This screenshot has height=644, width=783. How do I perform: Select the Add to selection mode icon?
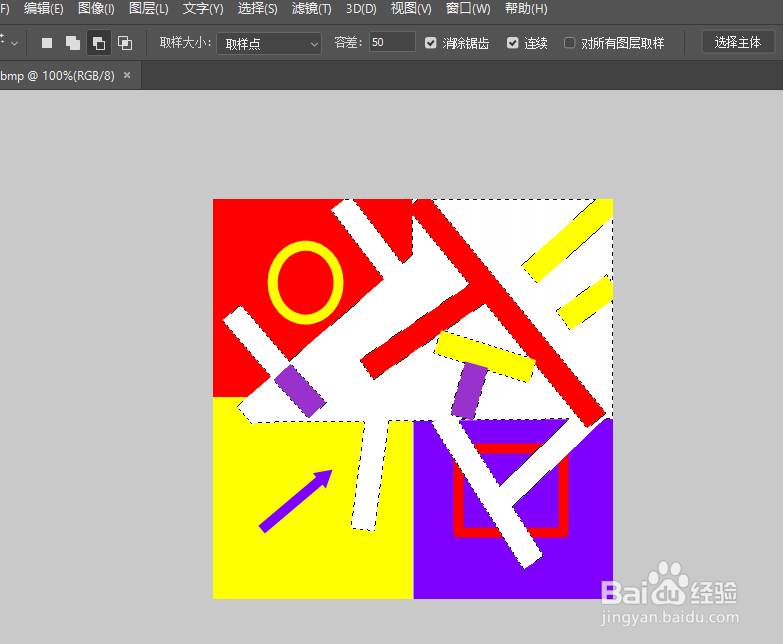coord(73,43)
